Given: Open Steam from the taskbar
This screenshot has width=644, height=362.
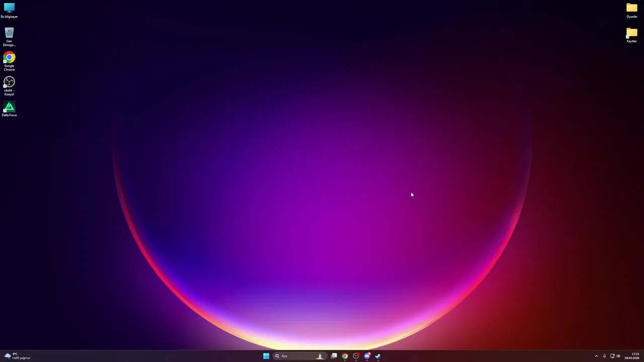Looking at the screenshot, I should (378, 356).
